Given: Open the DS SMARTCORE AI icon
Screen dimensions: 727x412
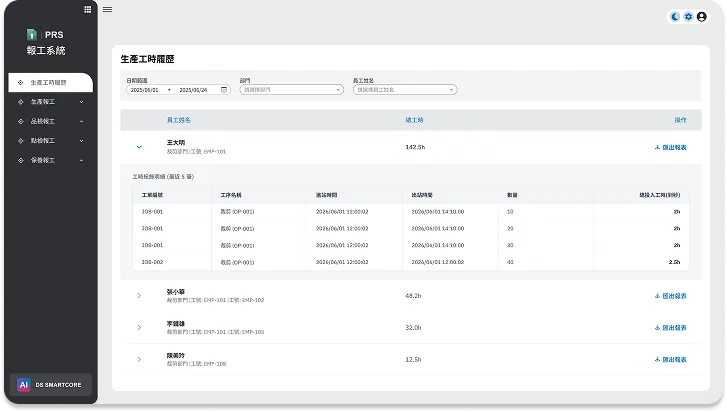Looking at the screenshot, I should [x=24, y=385].
